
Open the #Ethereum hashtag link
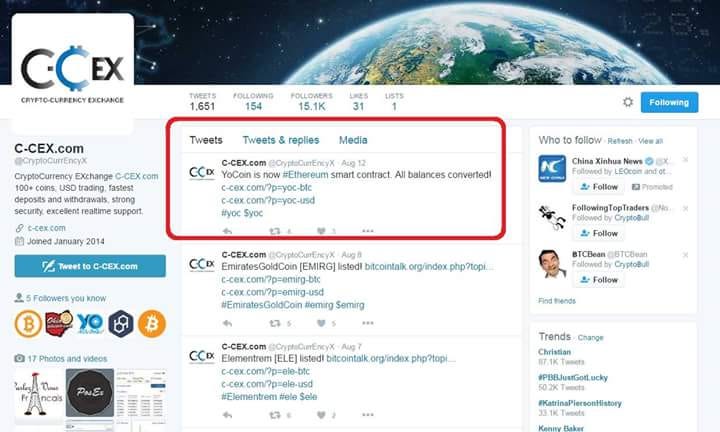(305, 175)
